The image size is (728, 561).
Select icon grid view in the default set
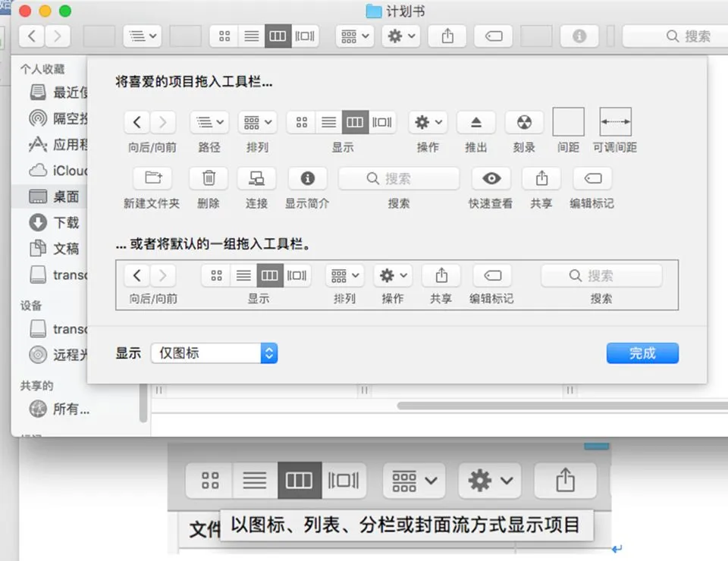216,275
